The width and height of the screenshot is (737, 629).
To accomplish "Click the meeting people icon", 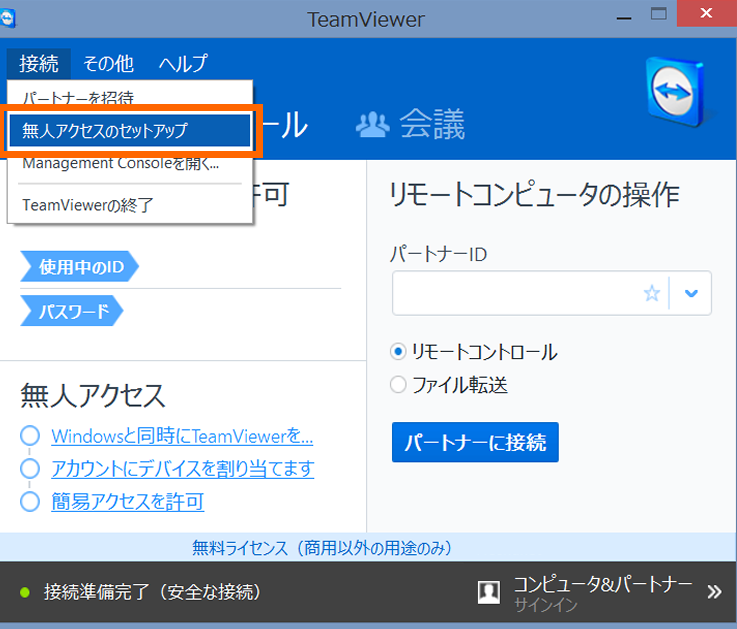I will click(x=372, y=125).
